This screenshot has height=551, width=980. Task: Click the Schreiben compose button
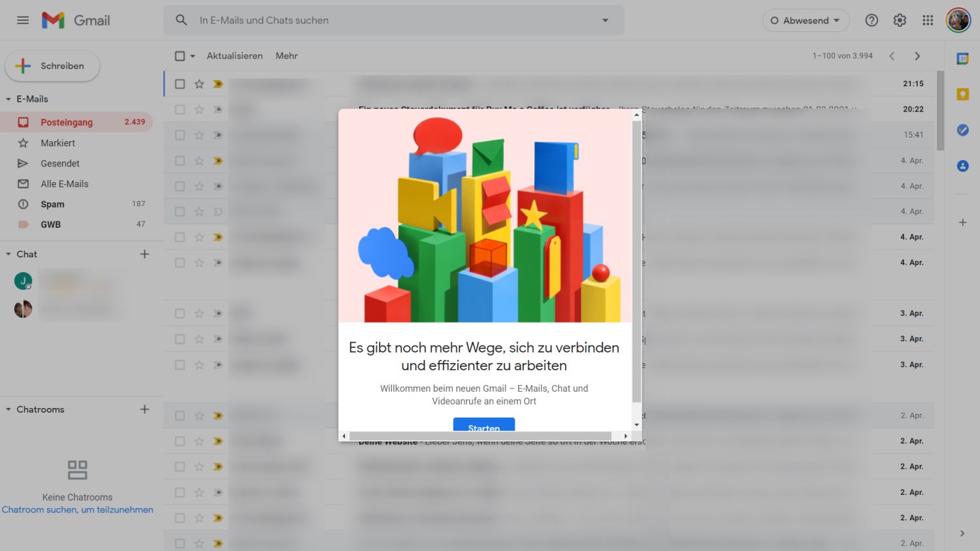pyautogui.click(x=53, y=66)
